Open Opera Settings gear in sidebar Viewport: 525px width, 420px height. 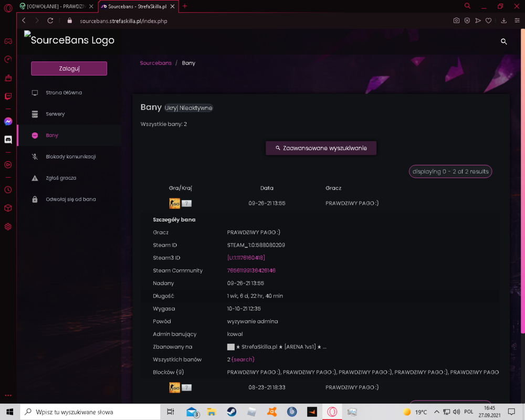point(8,227)
